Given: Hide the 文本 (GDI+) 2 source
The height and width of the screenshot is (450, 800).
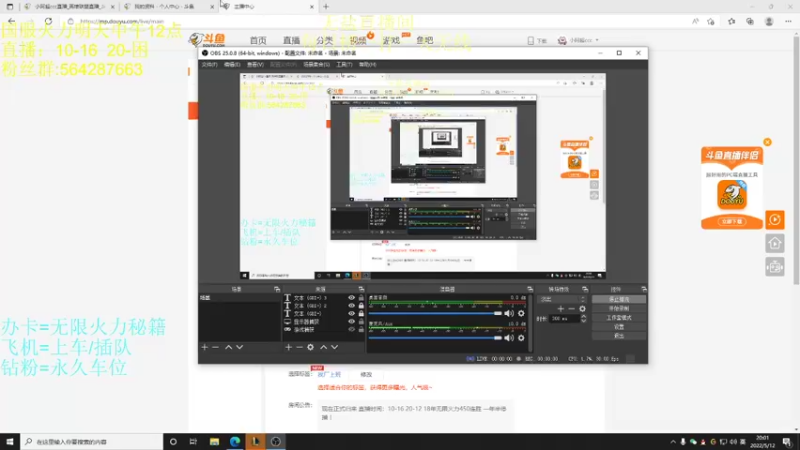Looking at the screenshot, I should click(351, 306).
